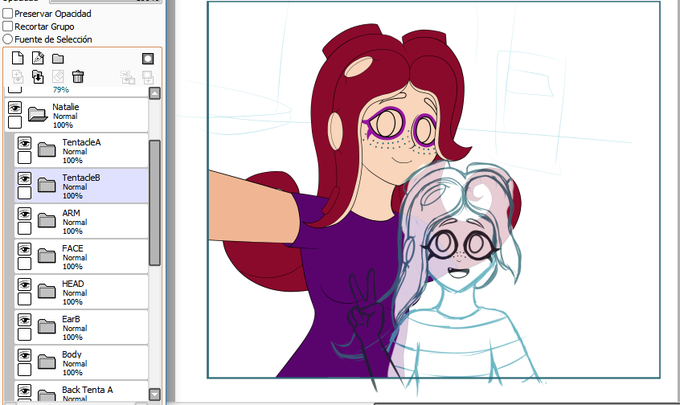Expand the FACE folder icon
680x405 pixels.
[x=46, y=256]
